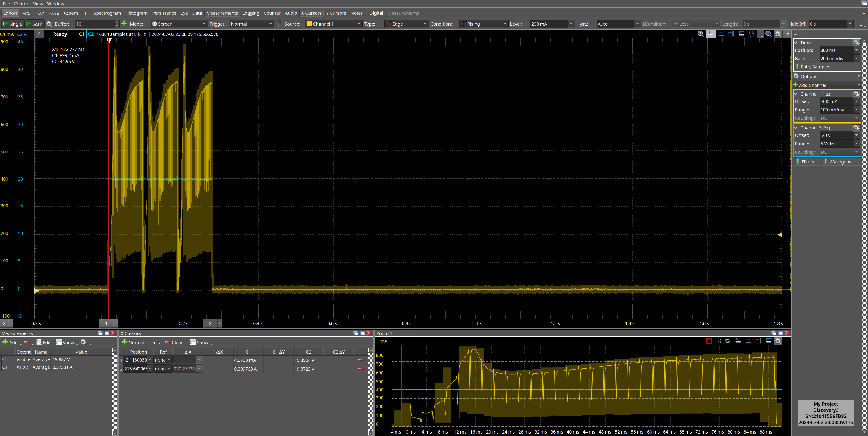The height and width of the screenshot is (436, 868).
Task: Click Clear in X Cursors panel
Action: [x=174, y=342]
